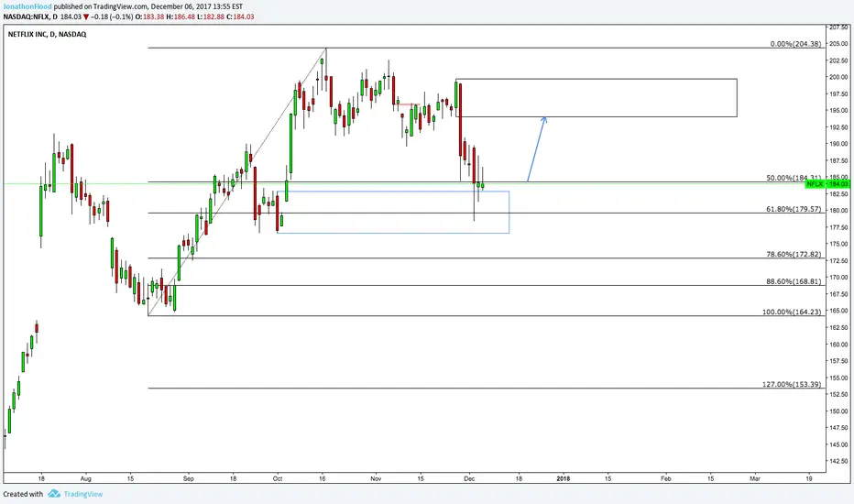The height and width of the screenshot is (504, 854).
Task: Click the 160.00 price axis label
Action: point(838,345)
